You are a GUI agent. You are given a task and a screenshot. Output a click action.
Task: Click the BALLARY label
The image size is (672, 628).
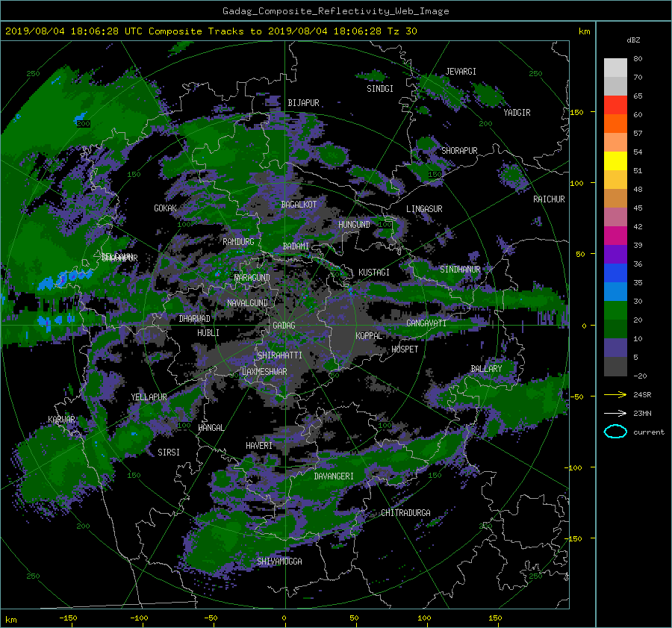tap(486, 369)
